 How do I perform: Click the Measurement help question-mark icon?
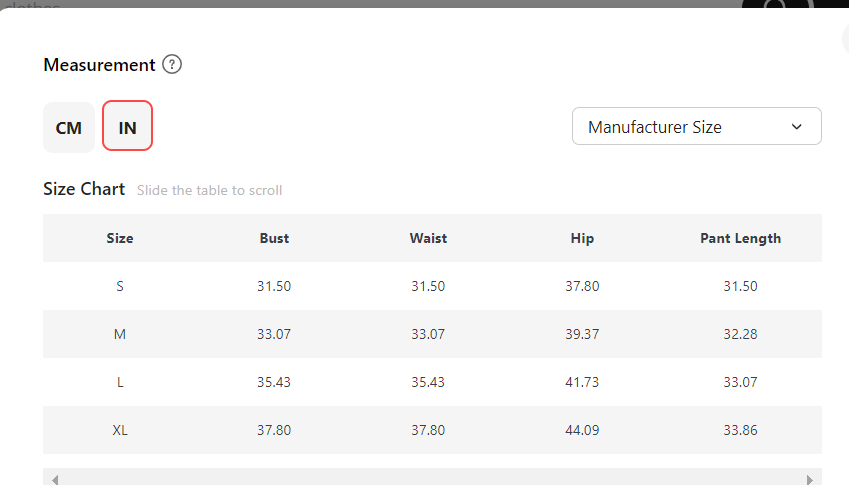pyautogui.click(x=172, y=65)
